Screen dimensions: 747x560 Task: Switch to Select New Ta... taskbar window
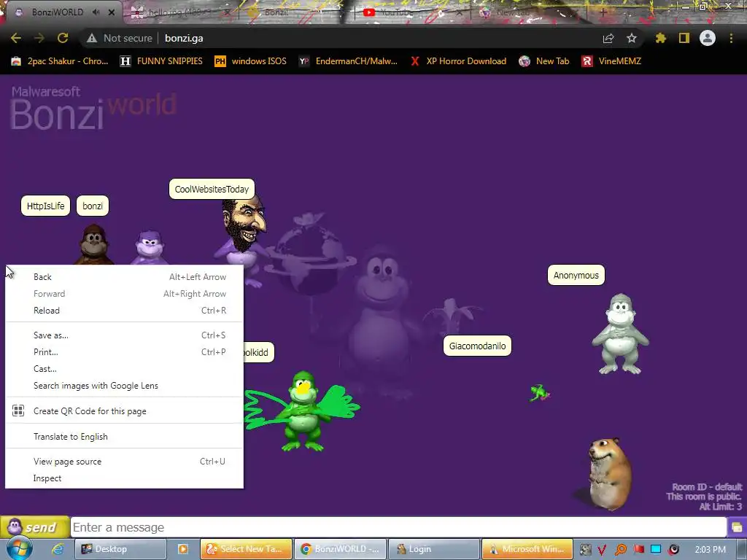246,549
